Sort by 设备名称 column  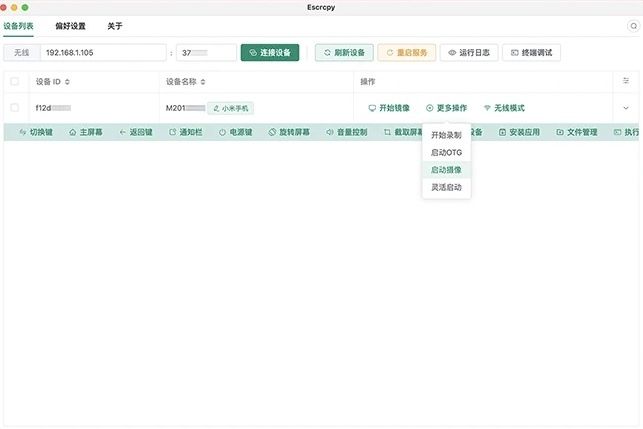(203, 82)
